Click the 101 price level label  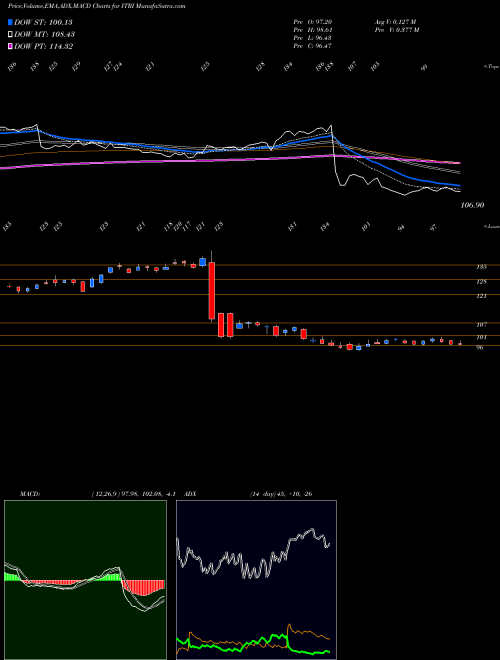point(481,337)
